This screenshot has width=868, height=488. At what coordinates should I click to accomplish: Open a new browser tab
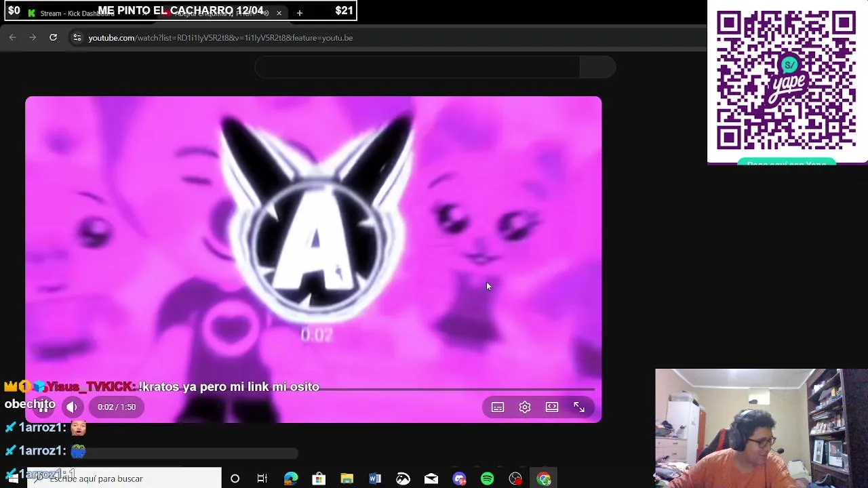[x=299, y=13]
